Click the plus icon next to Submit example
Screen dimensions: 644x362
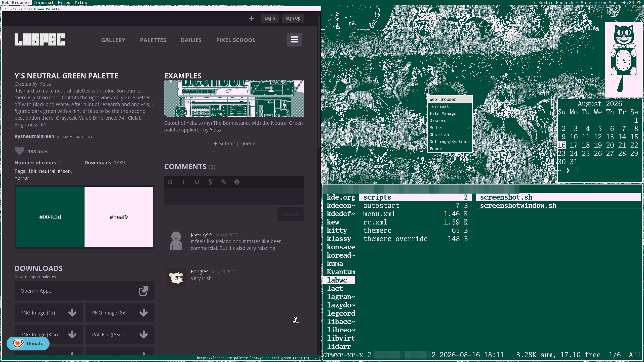point(215,144)
